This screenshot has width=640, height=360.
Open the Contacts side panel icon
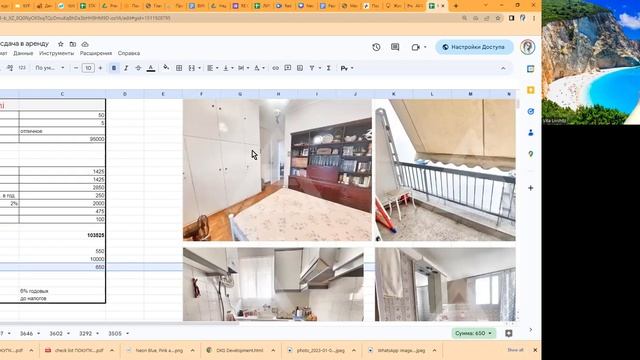[531, 133]
